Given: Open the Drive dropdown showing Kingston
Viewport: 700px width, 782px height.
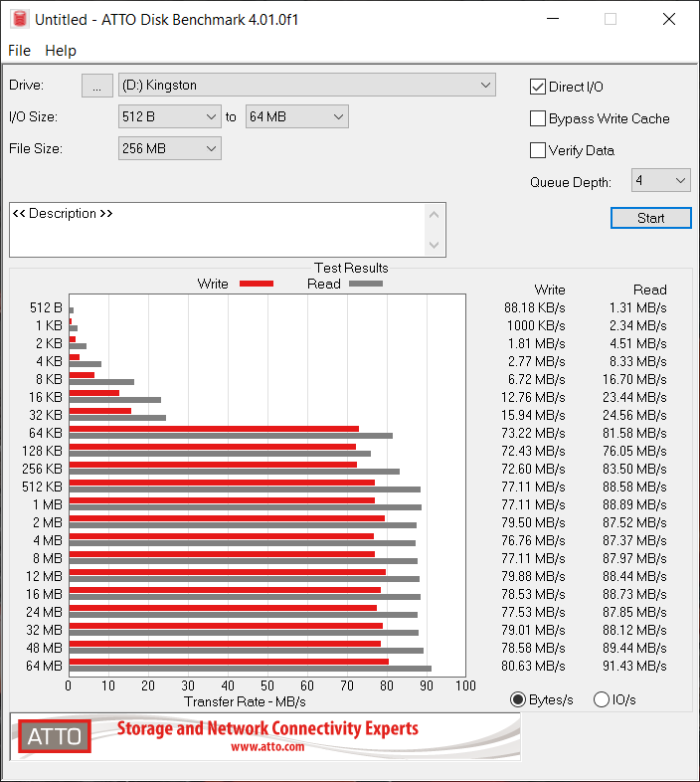Looking at the screenshot, I should [307, 85].
